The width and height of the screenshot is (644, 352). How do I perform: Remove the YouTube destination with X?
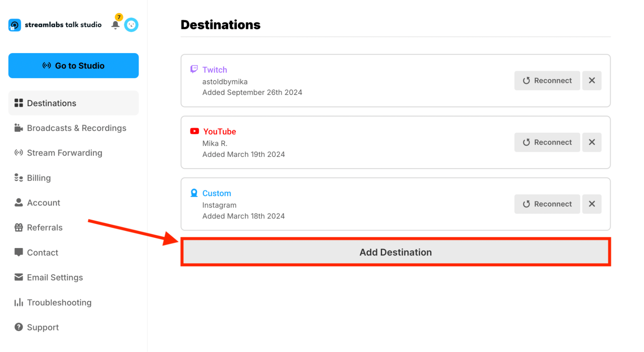coord(591,142)
